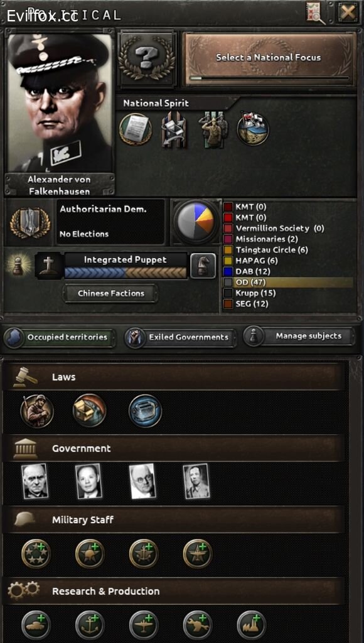Add a tank designer slot
364x643 pixels.
[x=36, y=625]
